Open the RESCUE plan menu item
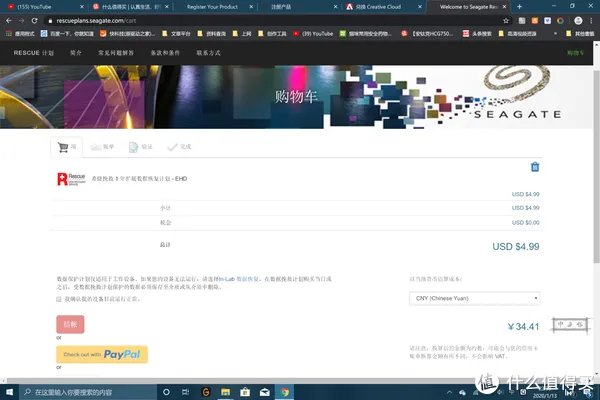The height and width of the screenshot is (400, 600). pos(34,53)
